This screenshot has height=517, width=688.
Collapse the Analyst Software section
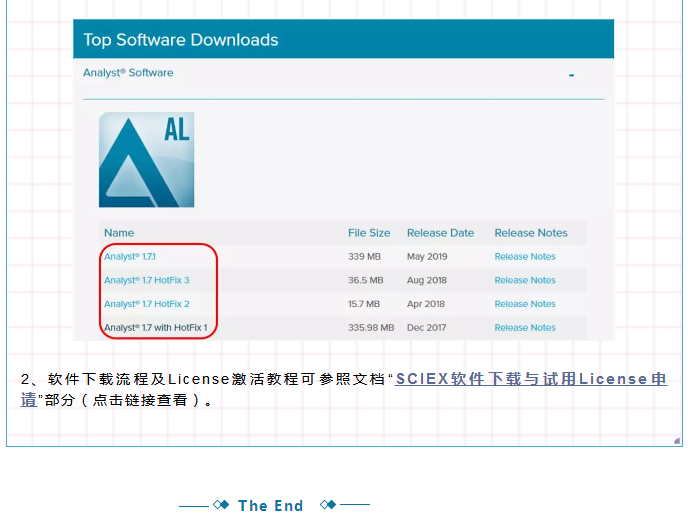click(x=571, y=75)
